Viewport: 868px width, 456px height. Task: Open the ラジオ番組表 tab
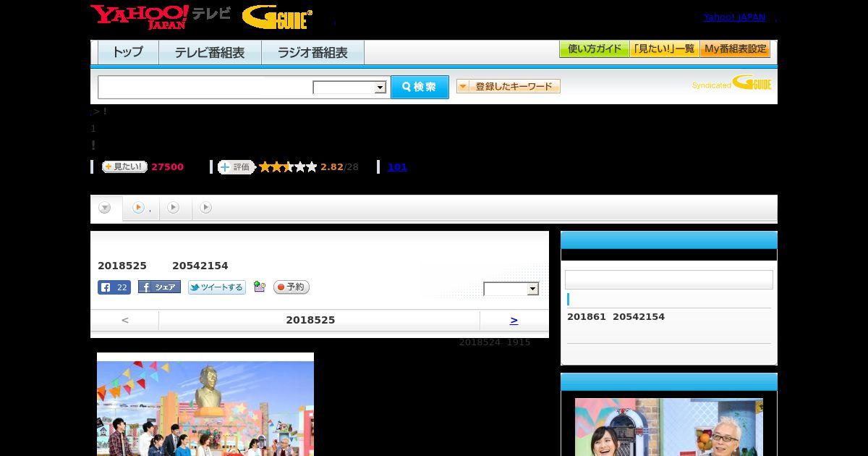(312, 52)
